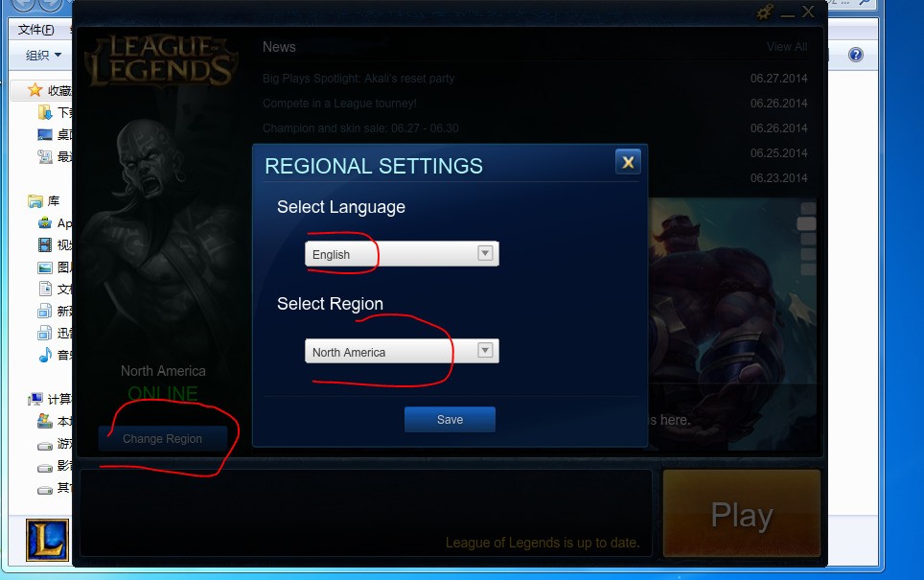
Task: Click the League of Legends logo
Action: (161, 62)
